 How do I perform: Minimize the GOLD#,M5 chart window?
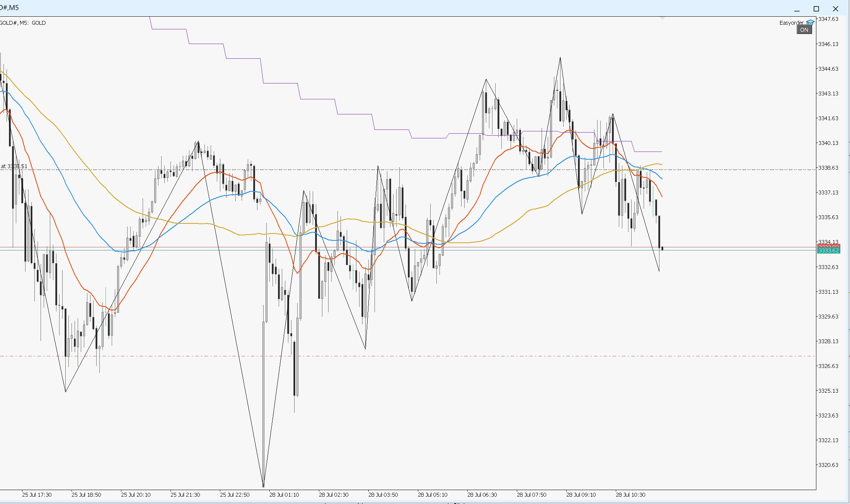[x=797, y=9]
